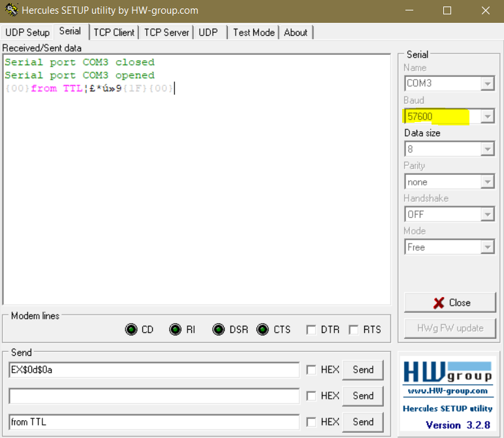Image resolution: width=504 pixels, height=438 pixels.
Task: Click Send for the empty second row
Action: pos(363,396)
